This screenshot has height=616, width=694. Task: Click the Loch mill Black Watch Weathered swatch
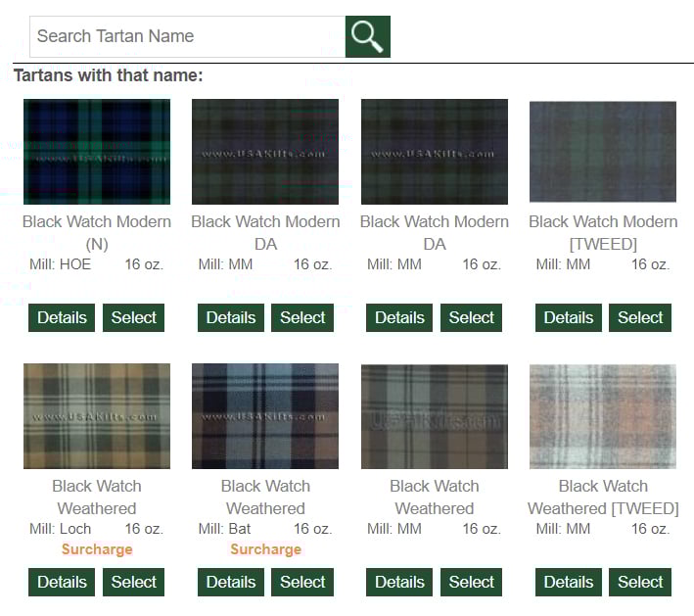pyautogui.click(x=97, y=416)
